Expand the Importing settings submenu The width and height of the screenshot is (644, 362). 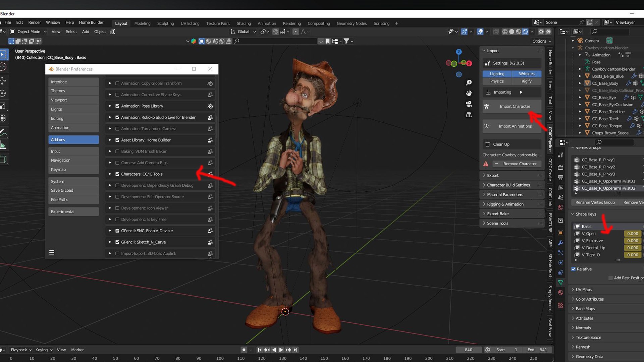click(x=512, y=92)
